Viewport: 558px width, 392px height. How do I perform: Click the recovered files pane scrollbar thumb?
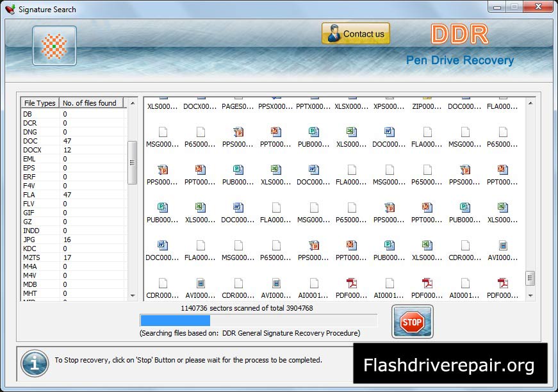[530, 278]
